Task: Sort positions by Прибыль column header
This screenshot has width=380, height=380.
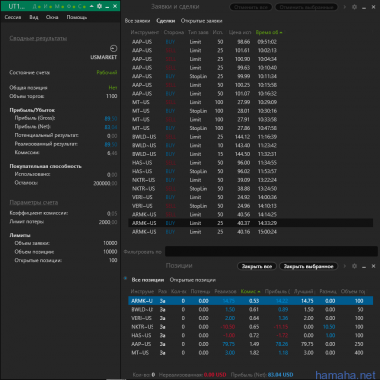Action: point(277,291)
